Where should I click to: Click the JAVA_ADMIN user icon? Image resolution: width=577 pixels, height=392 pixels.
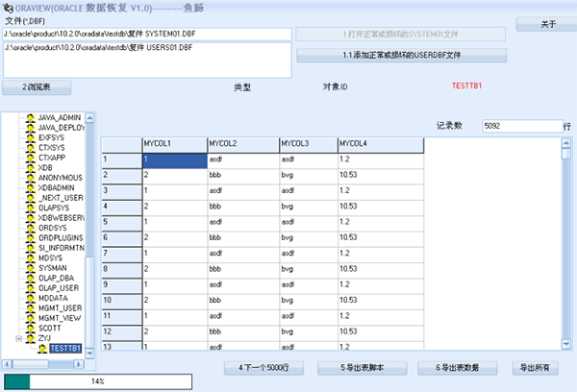(x=31, y=117)
